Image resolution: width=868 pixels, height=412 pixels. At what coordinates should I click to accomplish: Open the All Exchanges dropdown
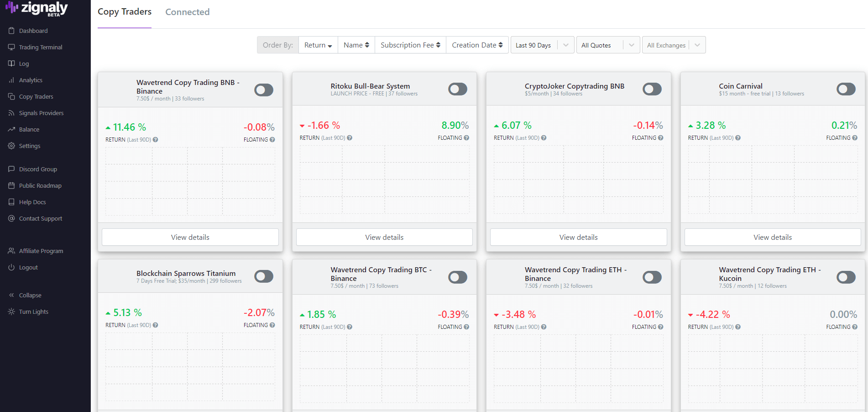(x=674, y=45)
